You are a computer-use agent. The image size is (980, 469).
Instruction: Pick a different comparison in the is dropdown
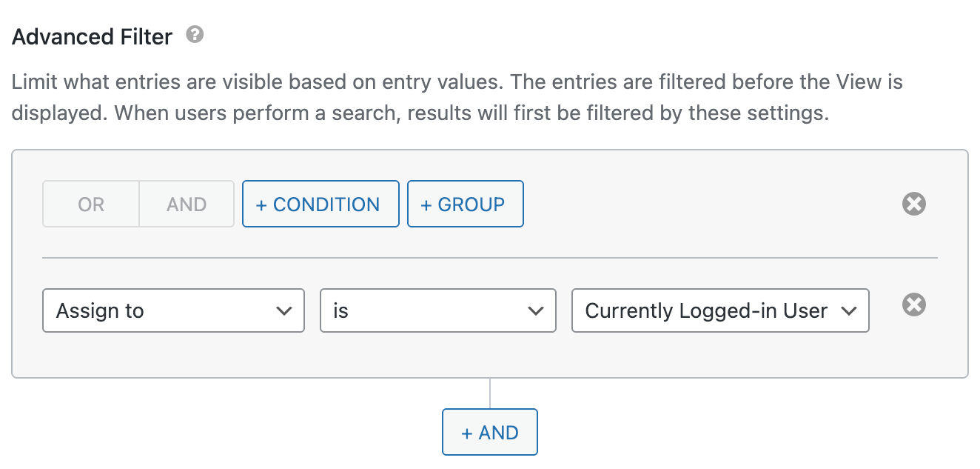(x=437, y=310)
